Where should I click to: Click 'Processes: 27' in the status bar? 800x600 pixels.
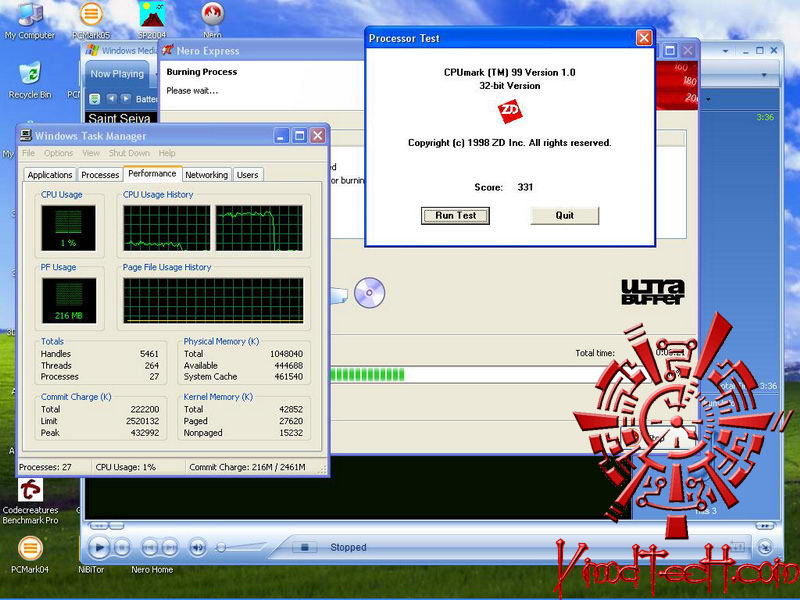45,467
